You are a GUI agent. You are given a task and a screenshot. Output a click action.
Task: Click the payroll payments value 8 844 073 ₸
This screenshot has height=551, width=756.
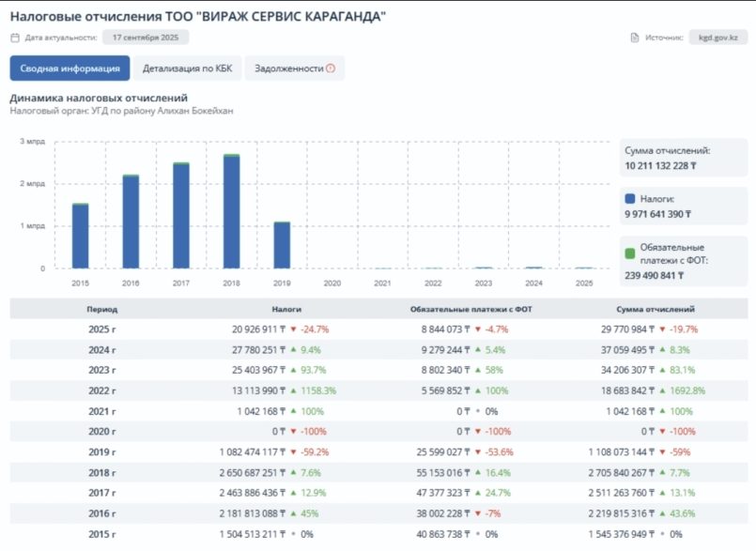pyautogui.click(x=446, y=329)
